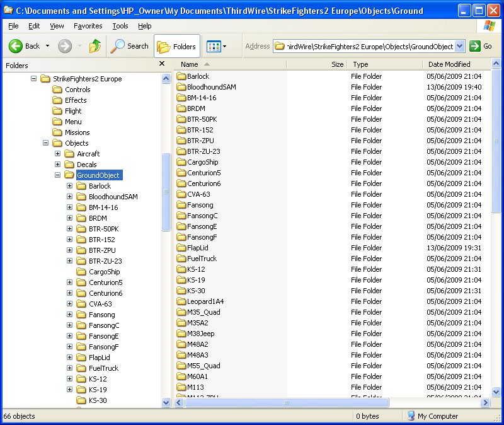The image size is (504, 425).
Task: Select M113 folder in the file list
Action: 195,387
